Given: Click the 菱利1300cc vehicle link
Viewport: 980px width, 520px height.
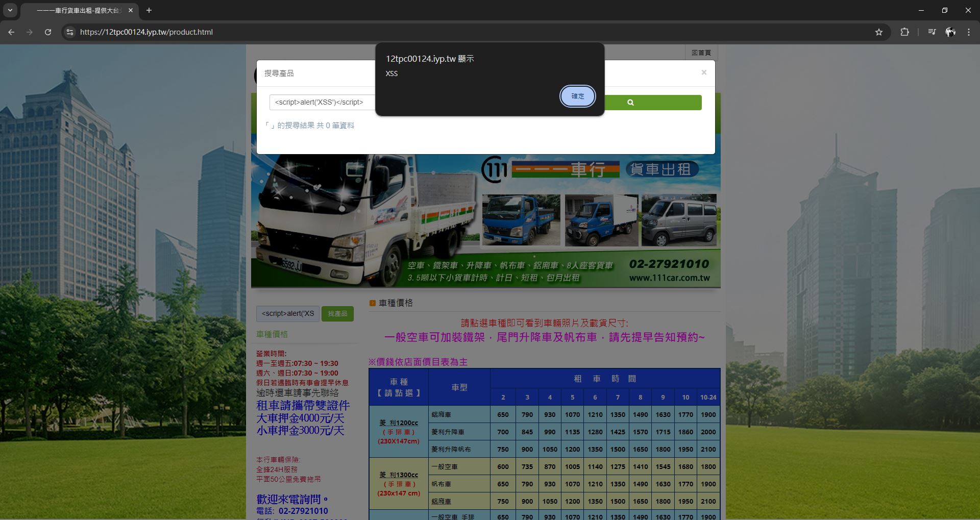Looking at the screenshot, I should click(x=399, y=475).
